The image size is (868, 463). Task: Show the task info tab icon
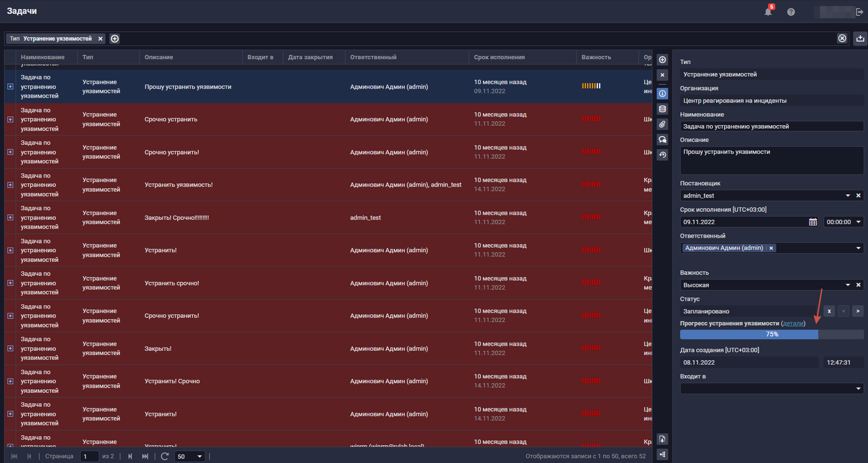662,93
